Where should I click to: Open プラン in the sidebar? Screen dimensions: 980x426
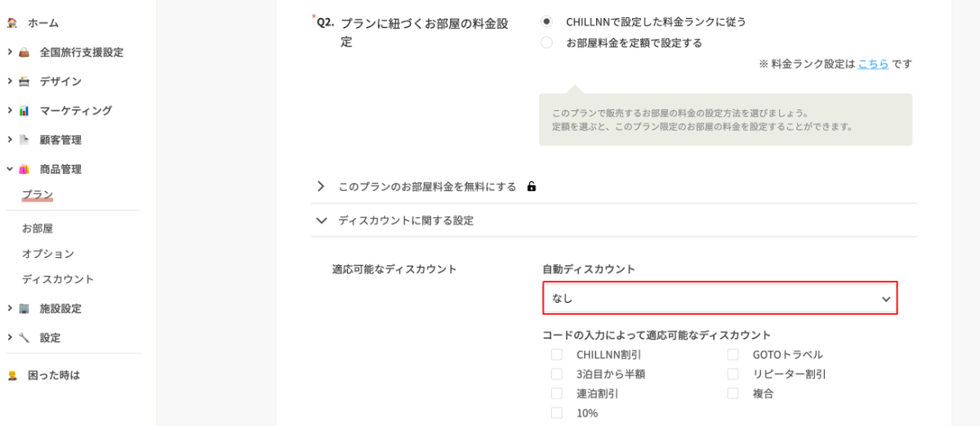38,194
